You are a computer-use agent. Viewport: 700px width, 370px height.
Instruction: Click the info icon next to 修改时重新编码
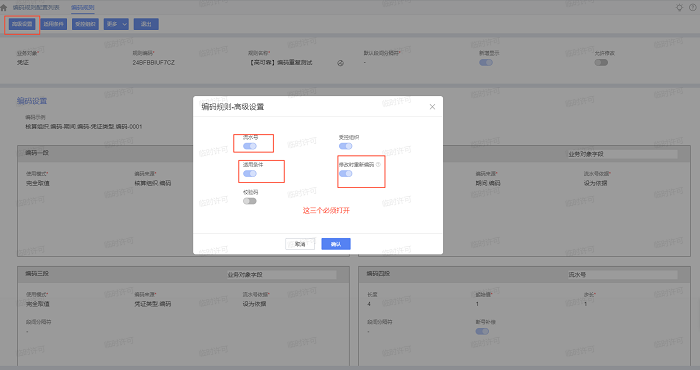click(378, 165)
